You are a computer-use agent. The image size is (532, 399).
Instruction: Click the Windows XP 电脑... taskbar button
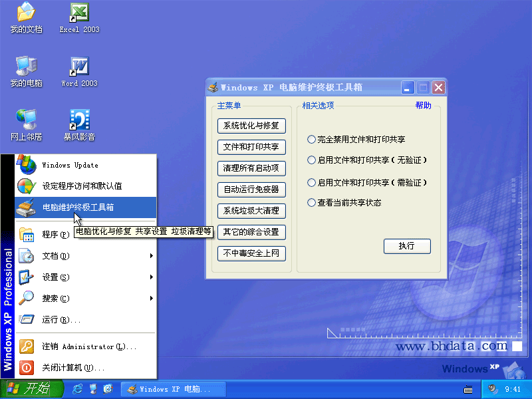pyautogui.click(x=173, y=389)
